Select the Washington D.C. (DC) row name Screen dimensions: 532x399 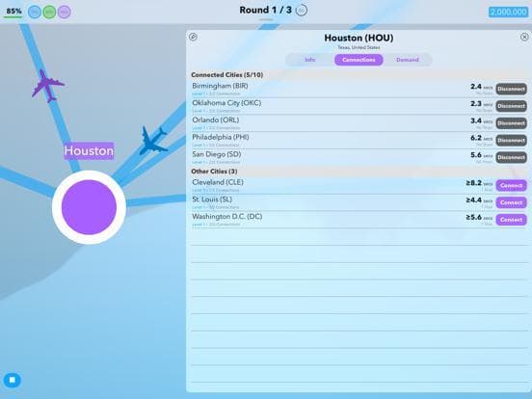[x=227, y=217]
